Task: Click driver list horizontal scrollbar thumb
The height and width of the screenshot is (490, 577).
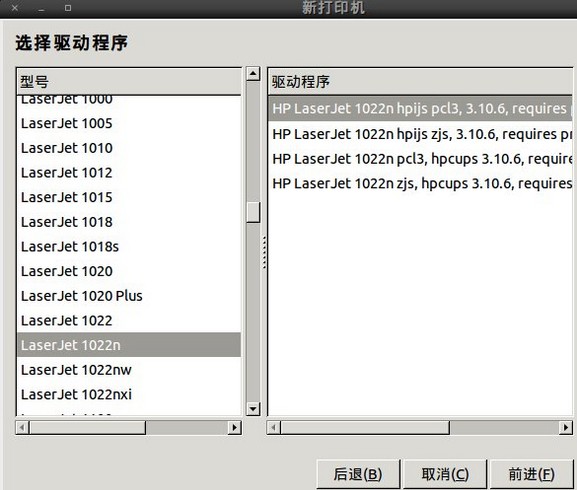Action: pyautogui.click(x=365, y=427)
